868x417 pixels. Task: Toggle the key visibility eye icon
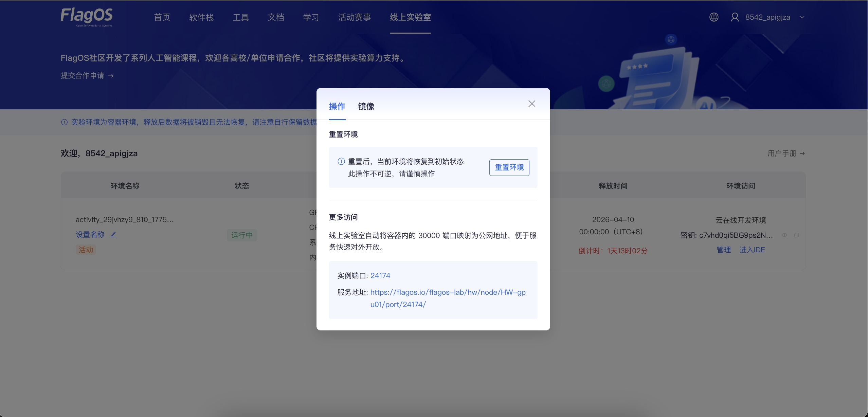(x=784, y=235)
